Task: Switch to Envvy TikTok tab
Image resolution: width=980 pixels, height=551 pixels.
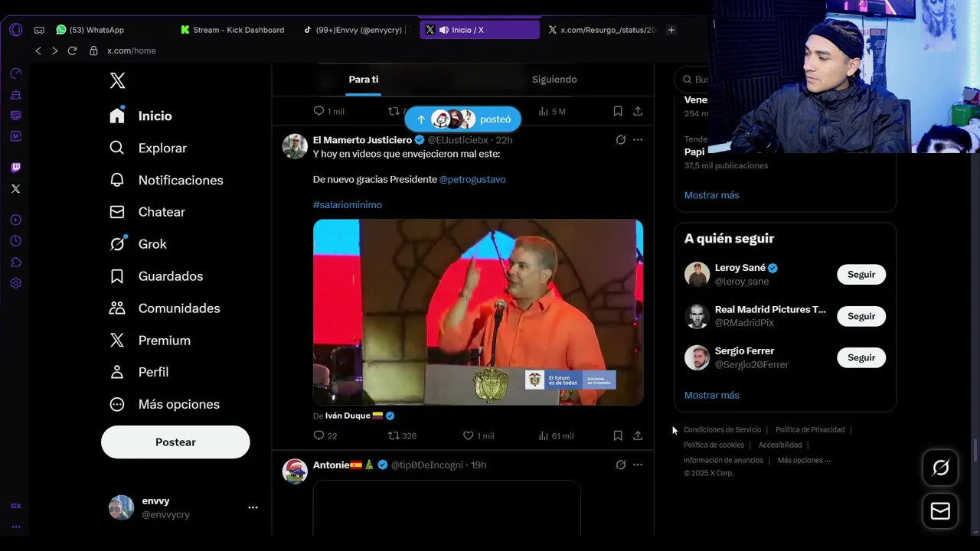Action: coord(354,30)
